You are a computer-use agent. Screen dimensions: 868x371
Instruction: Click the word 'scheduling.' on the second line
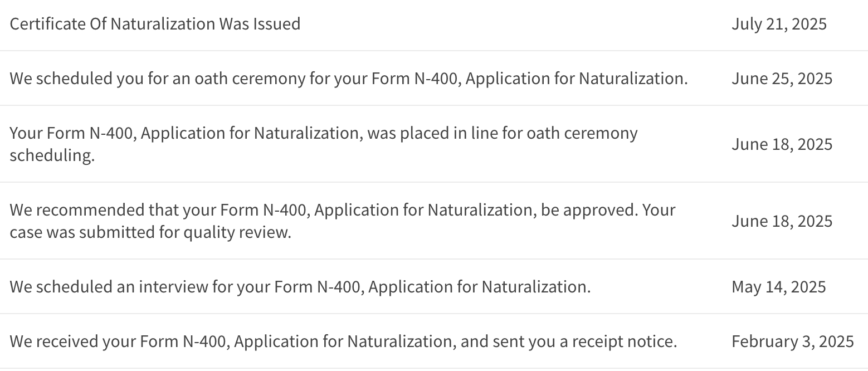(x=52, y=155)
